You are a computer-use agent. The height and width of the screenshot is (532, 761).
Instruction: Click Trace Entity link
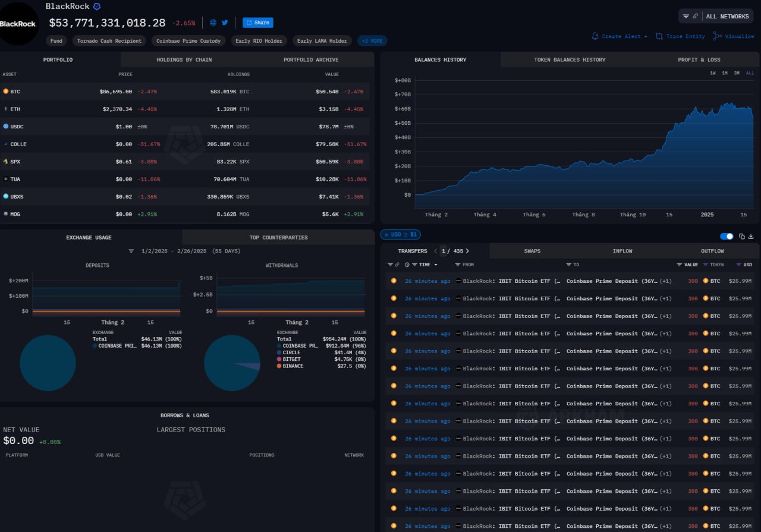pyautogui.click(x=680, y=36)
